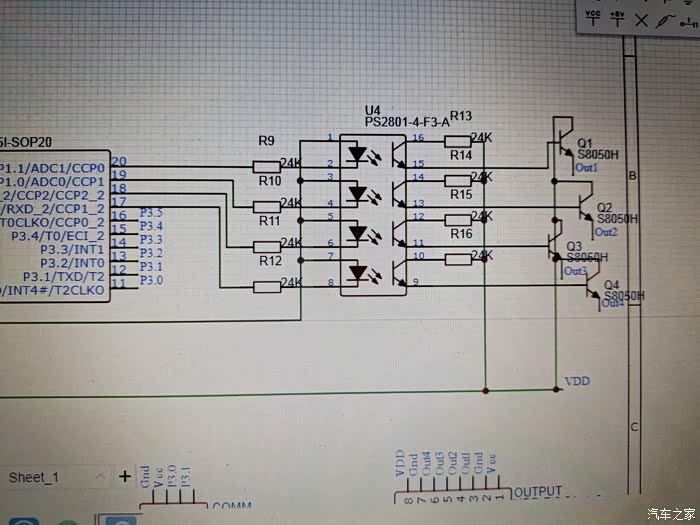
Task: Select the VCC power symbol tool
Action: [x=592, y=19]
